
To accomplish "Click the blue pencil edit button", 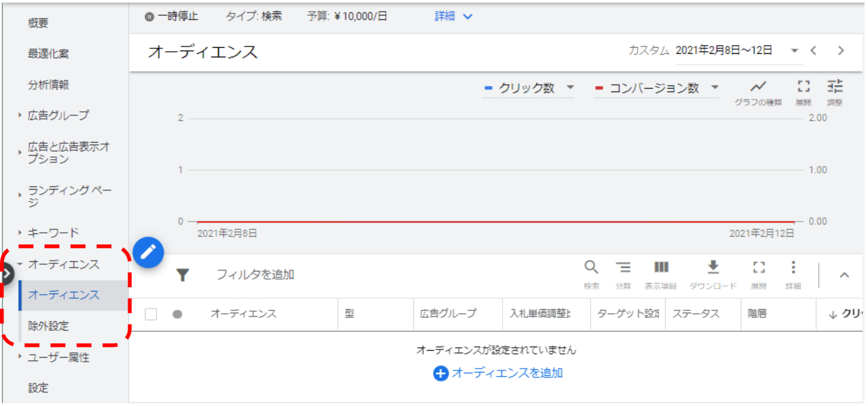I will click(x=148, y=252).
